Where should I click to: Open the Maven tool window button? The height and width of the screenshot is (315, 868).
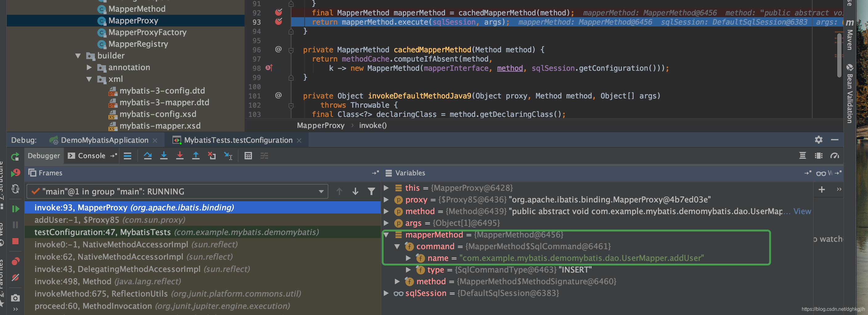850,35
